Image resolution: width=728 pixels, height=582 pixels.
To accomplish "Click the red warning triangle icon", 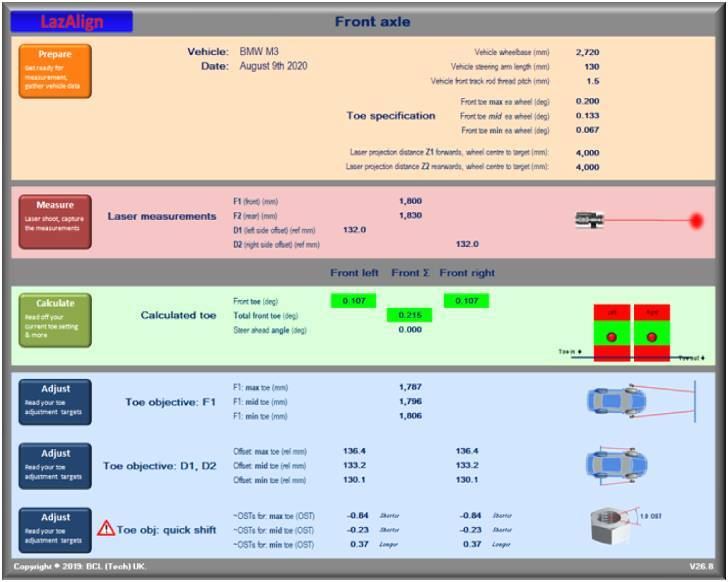I will [x=106, y=529].
